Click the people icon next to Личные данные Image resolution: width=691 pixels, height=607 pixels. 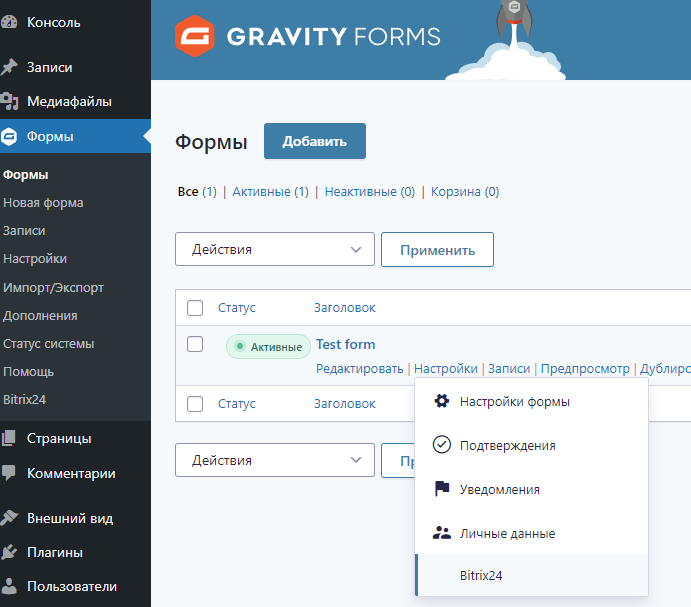(442, 533)
